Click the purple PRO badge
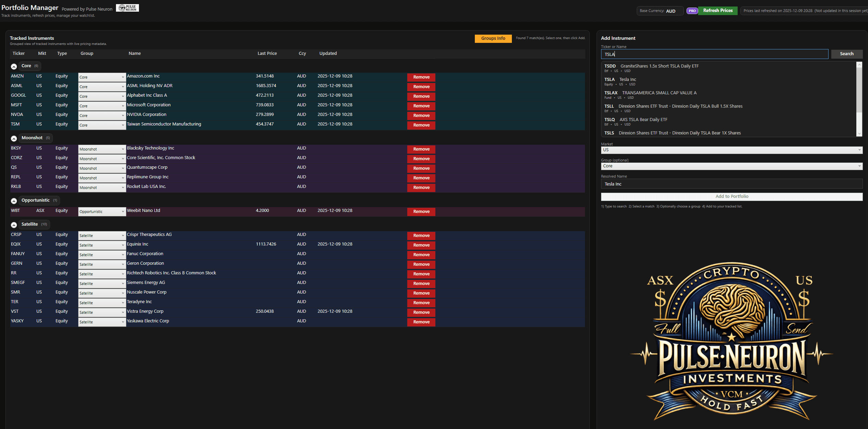 pos(692,11)
